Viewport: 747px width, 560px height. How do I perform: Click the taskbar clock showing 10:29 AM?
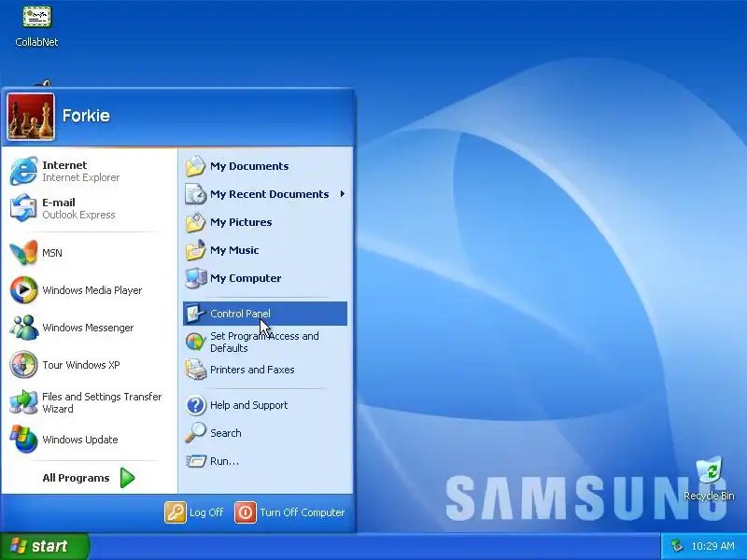(x=712, y=546)
